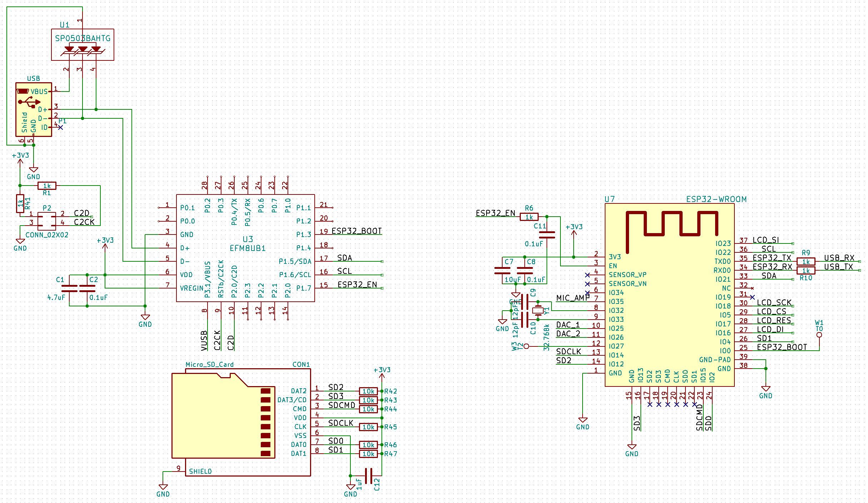Viewport: 868px width, 503px height.
Task: Click the USB_RX net label
Action: tap(839, 258)
